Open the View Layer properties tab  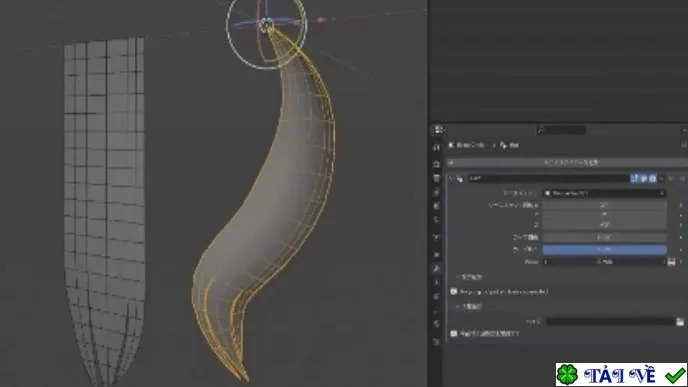pyautogui.click(x=436, y=192)
